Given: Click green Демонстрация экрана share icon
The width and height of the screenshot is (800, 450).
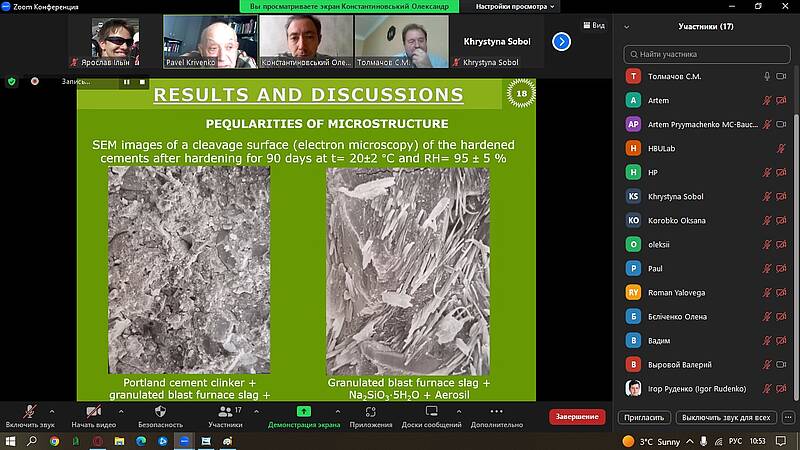Looking at the screenshot, I should 304,411.
